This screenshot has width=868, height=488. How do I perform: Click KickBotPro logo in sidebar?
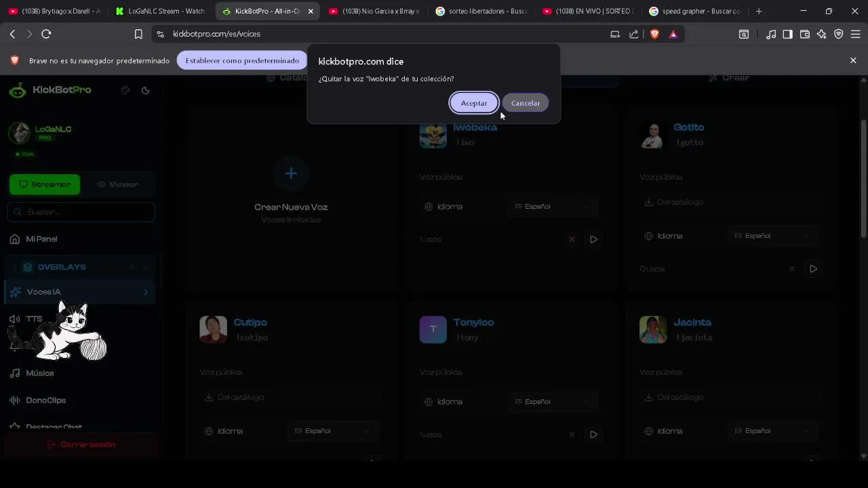click(52, 90)
